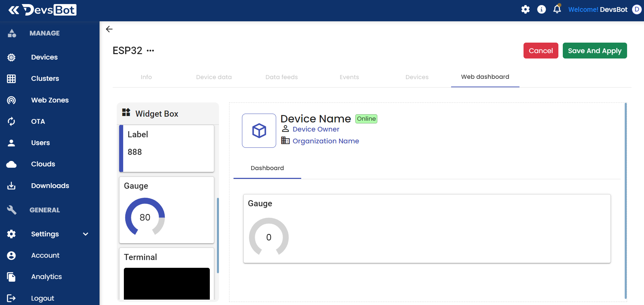Open the Dashboard tab in preview
Image resolution: width=644 pixels, height=305 pixels.
(267, 168)
